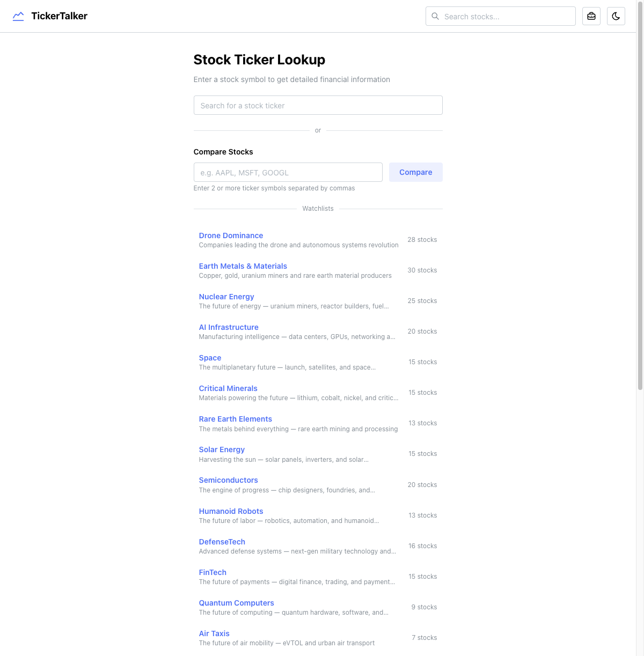Open the Critical Minerals watchlist
Viewport: 644px width, 656px height.
click(228, 388)
